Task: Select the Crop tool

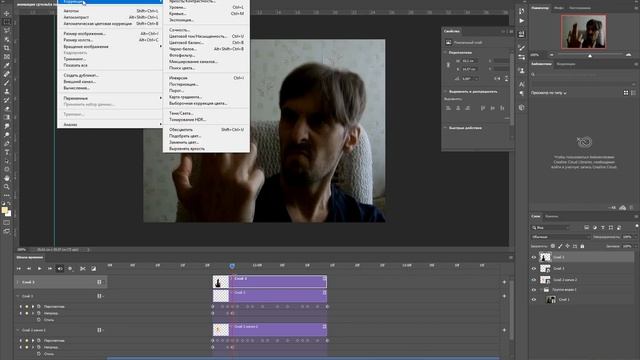Action: tap(7, 48)
